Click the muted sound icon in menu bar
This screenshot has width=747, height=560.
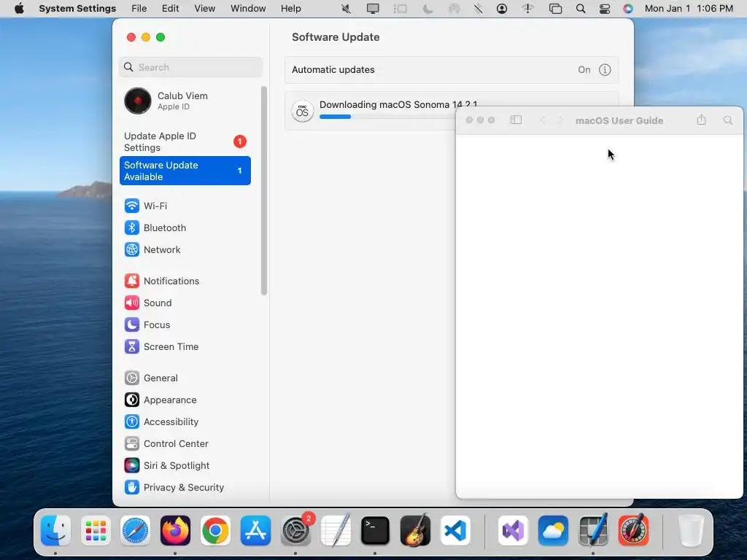(x=347, y=9)
